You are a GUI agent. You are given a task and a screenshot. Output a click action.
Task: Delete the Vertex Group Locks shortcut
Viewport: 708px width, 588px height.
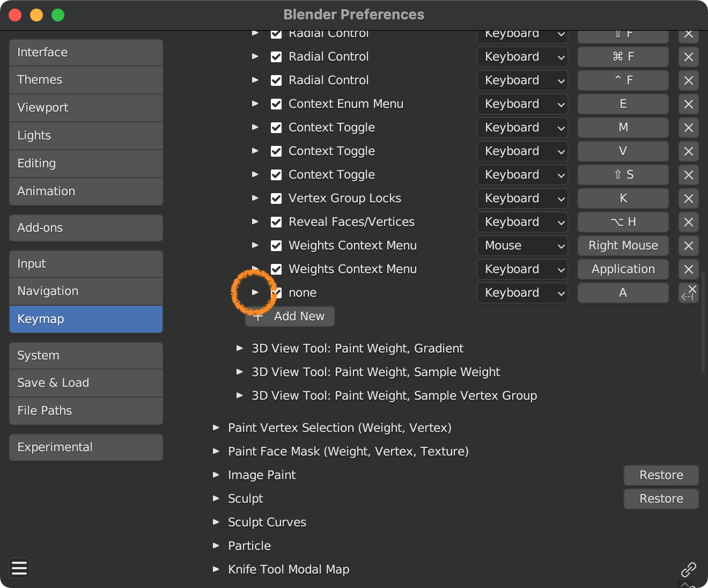(689, 199)
